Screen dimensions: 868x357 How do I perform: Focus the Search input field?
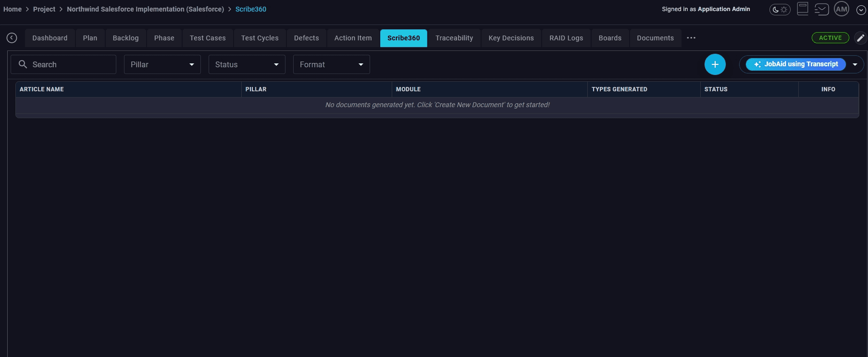63,64
